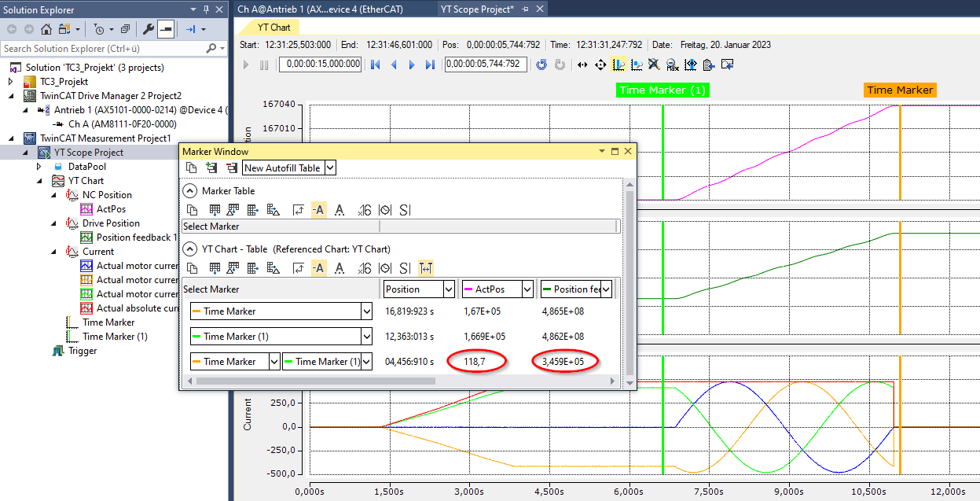Click the orange Time Marker label on chart

tap(900, 90)
